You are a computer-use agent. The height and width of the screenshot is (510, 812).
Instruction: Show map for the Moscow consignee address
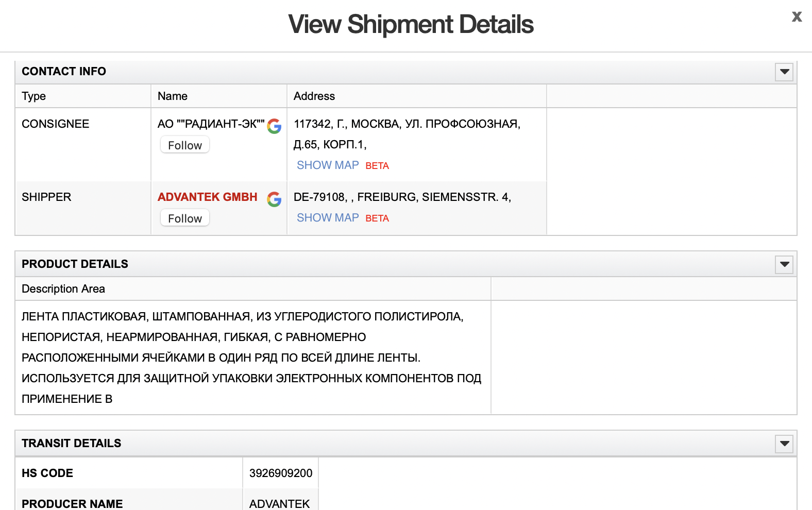[328, 165]
